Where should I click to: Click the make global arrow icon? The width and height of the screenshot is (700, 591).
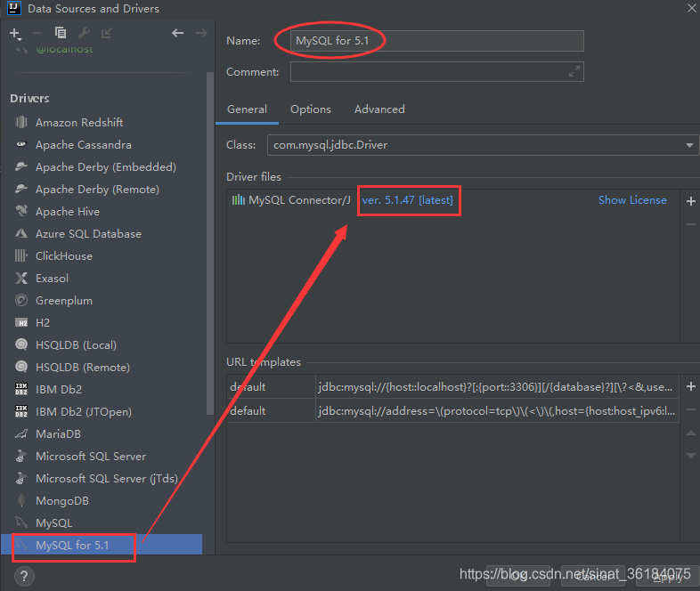106,33
